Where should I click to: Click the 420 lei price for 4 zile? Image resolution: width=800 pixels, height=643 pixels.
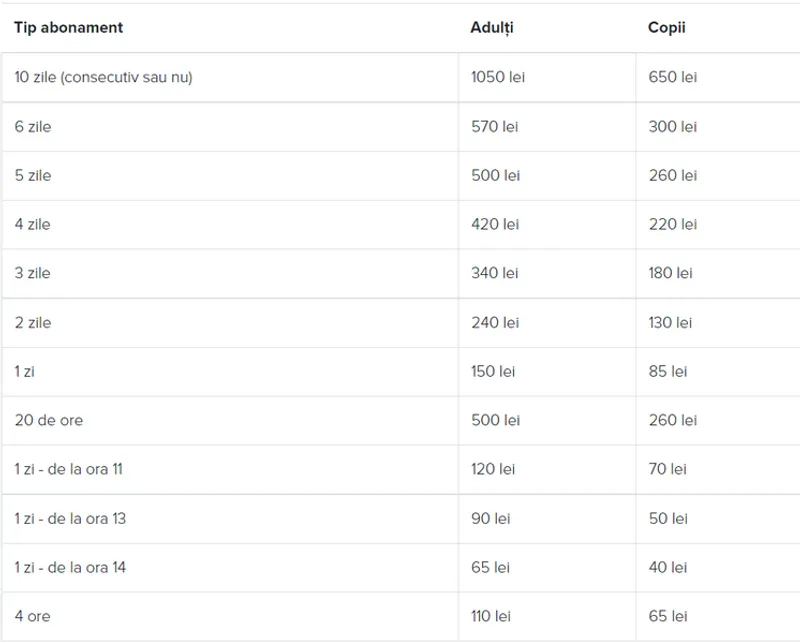495,224
